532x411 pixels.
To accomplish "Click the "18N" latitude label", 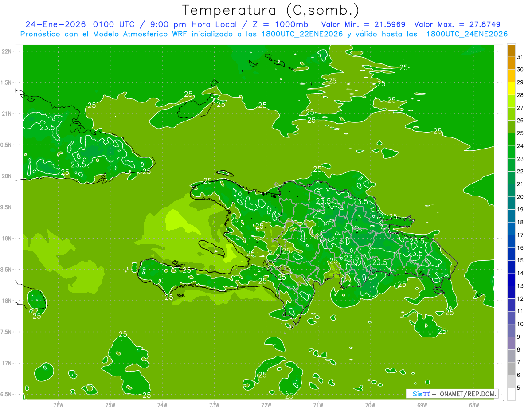I will click(7, 301).
